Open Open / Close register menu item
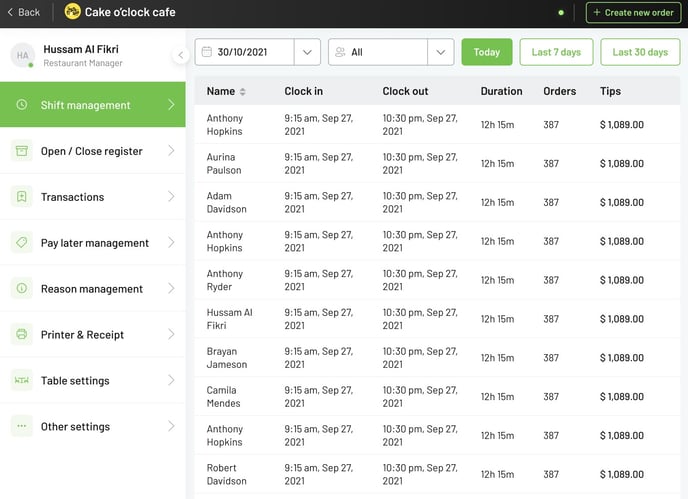This screenshot has height=499, width=688. coord(93,151)
